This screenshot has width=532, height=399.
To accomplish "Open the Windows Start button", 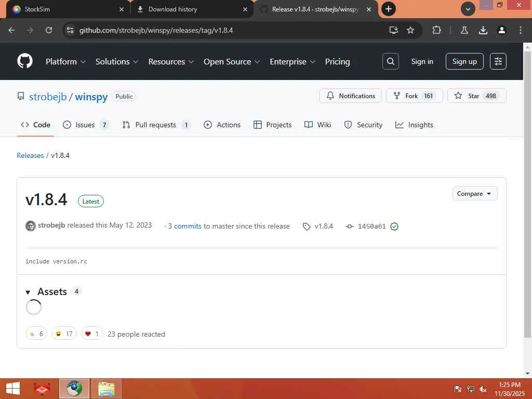I will pos(13,389).
